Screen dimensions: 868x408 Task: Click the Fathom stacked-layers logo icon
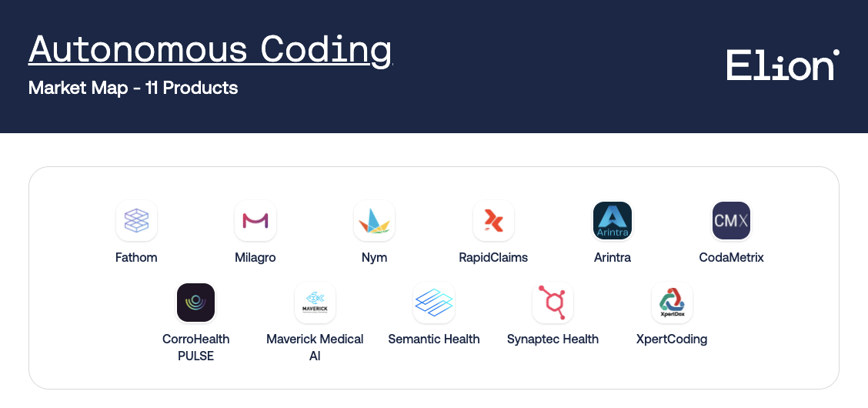click(136, 220)
